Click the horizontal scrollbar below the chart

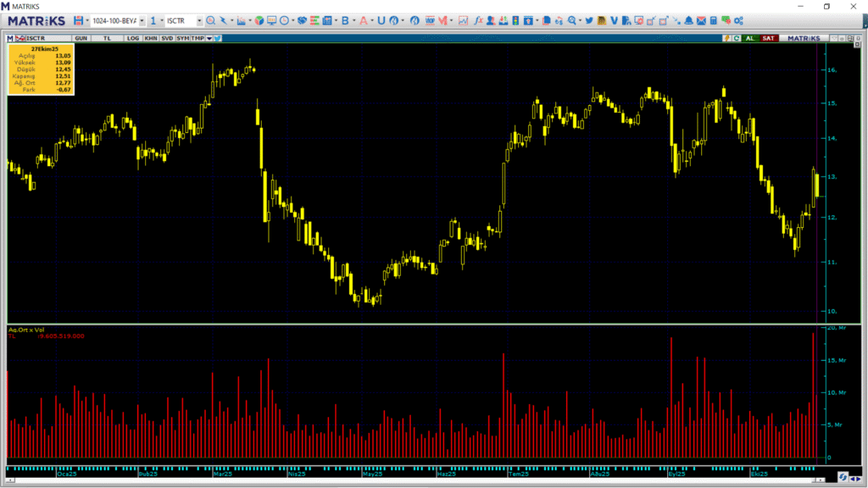(x=424, y=480)
